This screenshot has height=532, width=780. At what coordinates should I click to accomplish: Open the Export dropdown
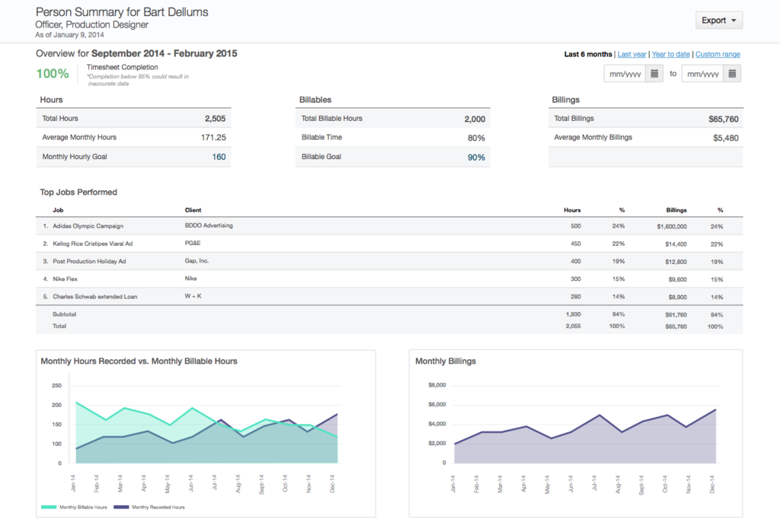[x=718, y=20]
